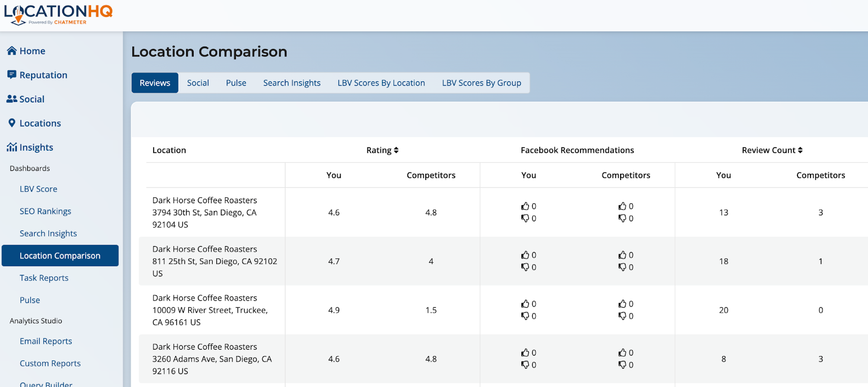Image resolution: width=868 pixels, height=387 pixels.
Task: Click your thumbs-up icon in 811 25th St row
Action: (525, 255)
